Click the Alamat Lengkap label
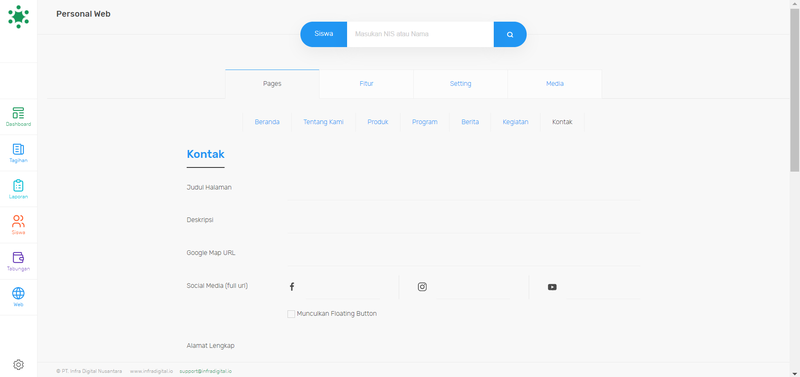800x377 pixels. coord(210,345)
